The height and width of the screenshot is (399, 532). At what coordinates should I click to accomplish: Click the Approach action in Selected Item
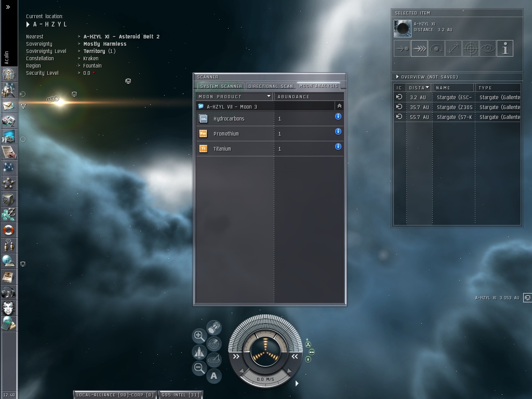coord(402,48)
